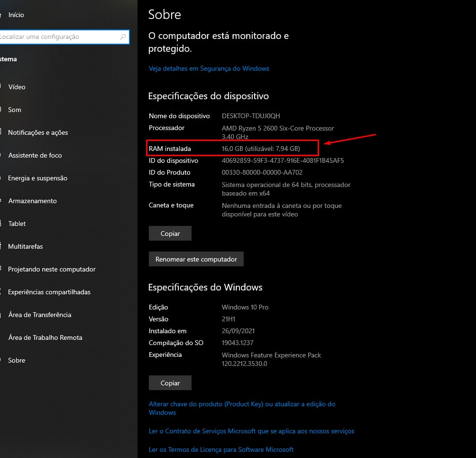Select Energia e suspensão
Viewport: 476px width, 458px height.
[x=37, y=178]
